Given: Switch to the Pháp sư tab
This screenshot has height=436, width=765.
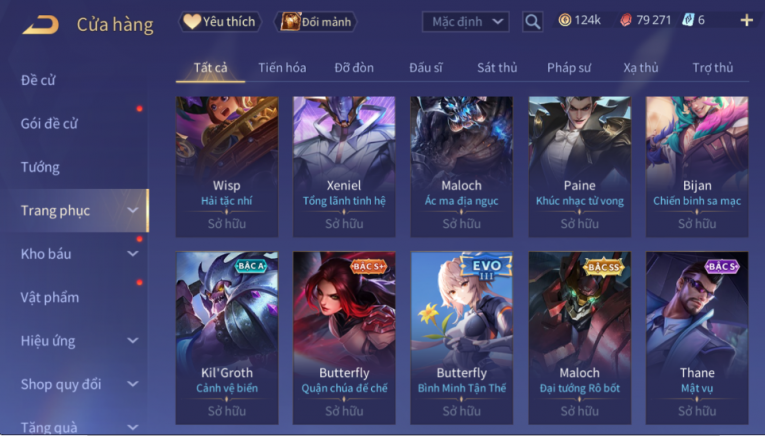Looking at the screenshot, I should click(x=569, y=68).
